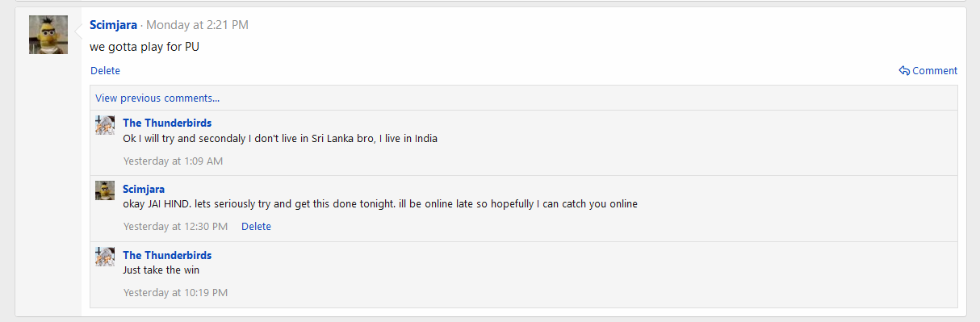Viewport: 980px width, 322px height.
Task: Click the Yesterday at 1:09 AM timestamp
Action: [173, 161]
